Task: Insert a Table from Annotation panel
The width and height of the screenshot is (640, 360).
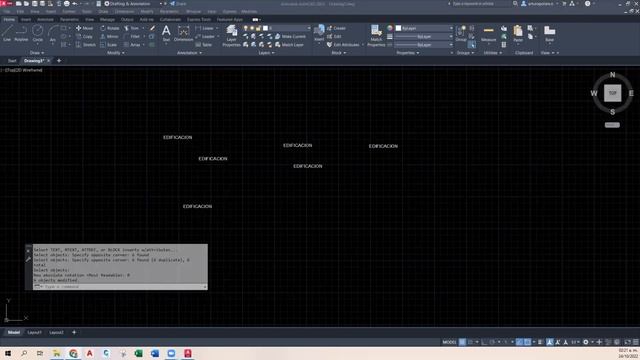Action: point(204,44)
